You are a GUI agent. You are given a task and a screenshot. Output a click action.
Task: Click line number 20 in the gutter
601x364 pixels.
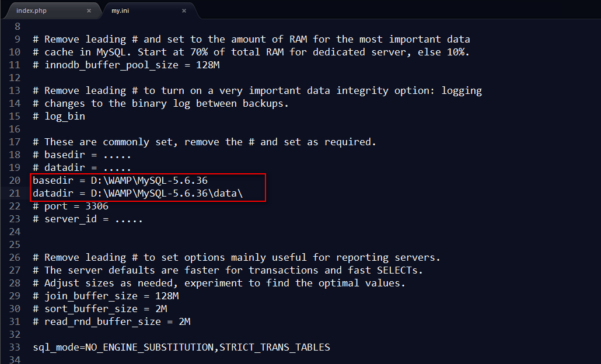click(x=15, y=180)
